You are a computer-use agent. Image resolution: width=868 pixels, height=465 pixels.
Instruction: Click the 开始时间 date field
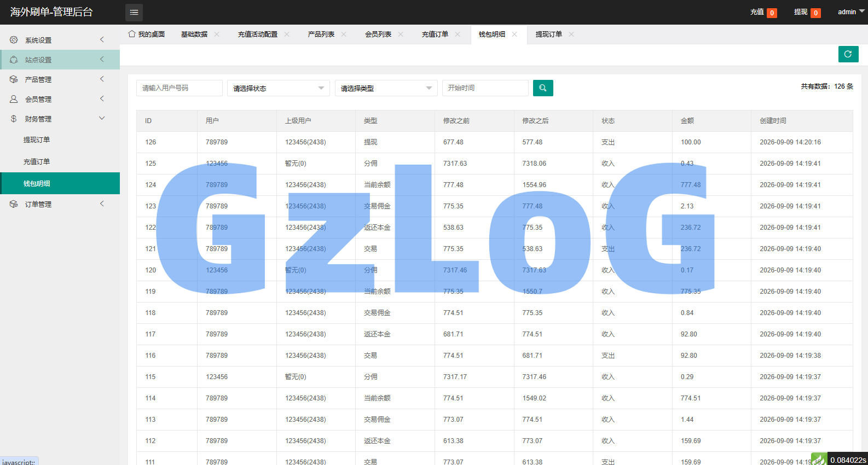tap(485, 88)
